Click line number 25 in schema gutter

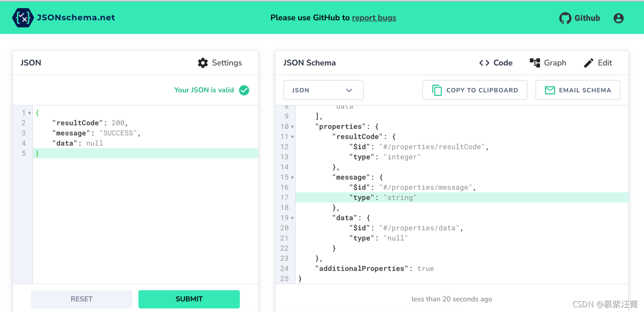click(284, 278)
